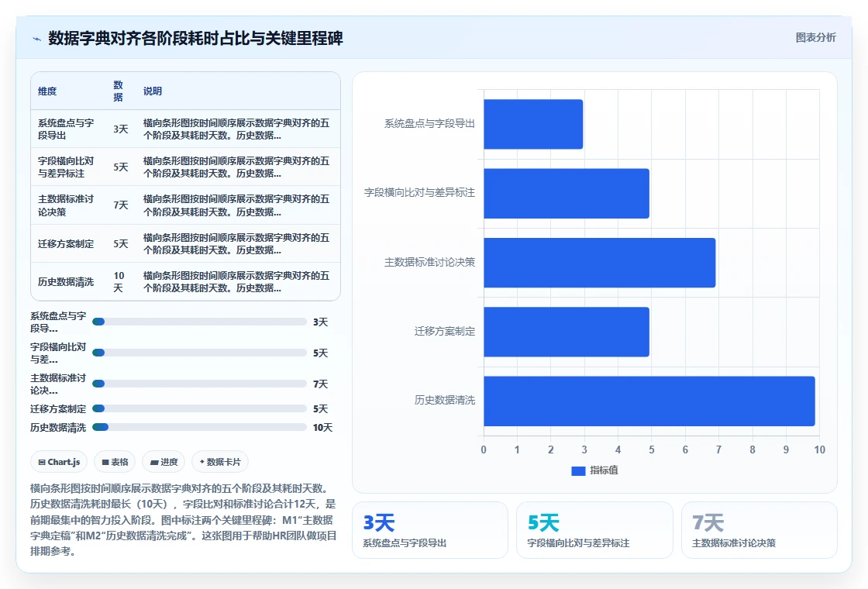Click the description cell of the 历史数据清洗 table row
Viewport: 868px width, 589px height.
point(238,282)
